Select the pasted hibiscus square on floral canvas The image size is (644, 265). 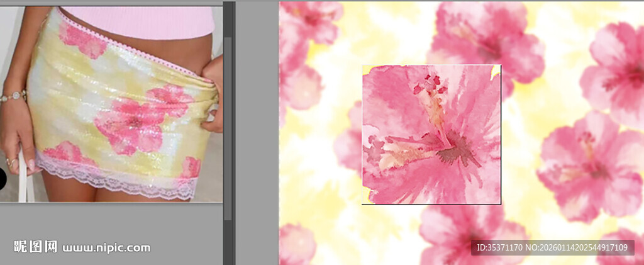tap(431, 134)
